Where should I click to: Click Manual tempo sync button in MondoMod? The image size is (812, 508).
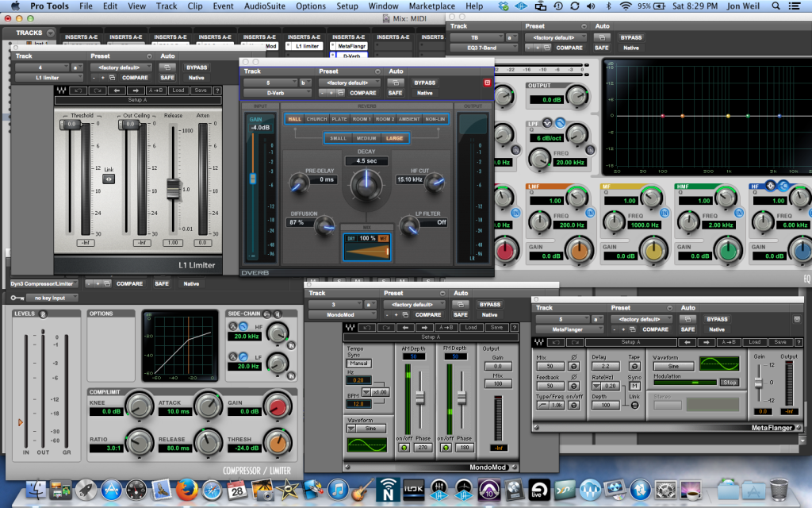click(x=358, y=364)
